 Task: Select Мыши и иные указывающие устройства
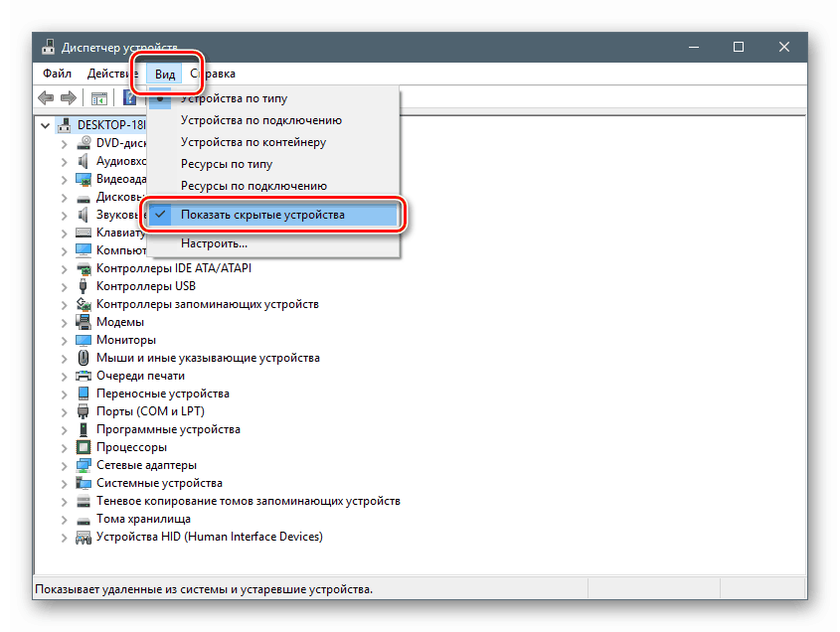208,358
